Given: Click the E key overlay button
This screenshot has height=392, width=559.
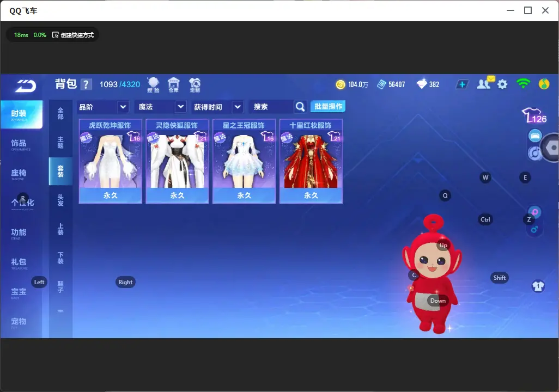Looking at the screenshot, I should click(x=525, y=177).
